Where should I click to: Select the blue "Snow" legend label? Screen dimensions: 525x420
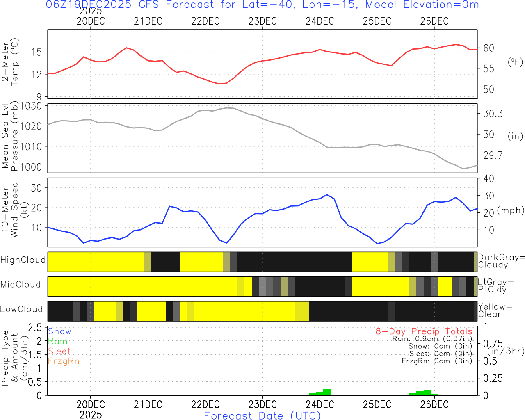click(59, 331)
